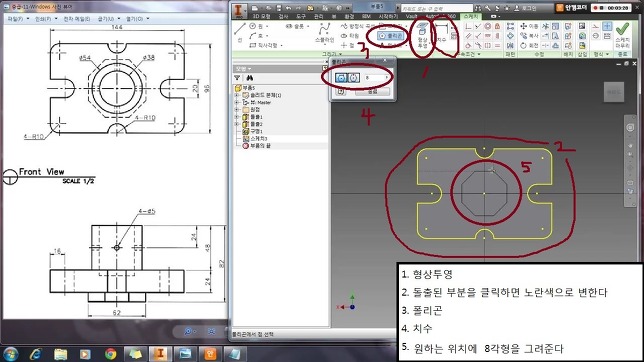The height and width of the screenshot is (362, 644).
Task: Click the Inventor search keyword field
Action: (x=437, y=8)
